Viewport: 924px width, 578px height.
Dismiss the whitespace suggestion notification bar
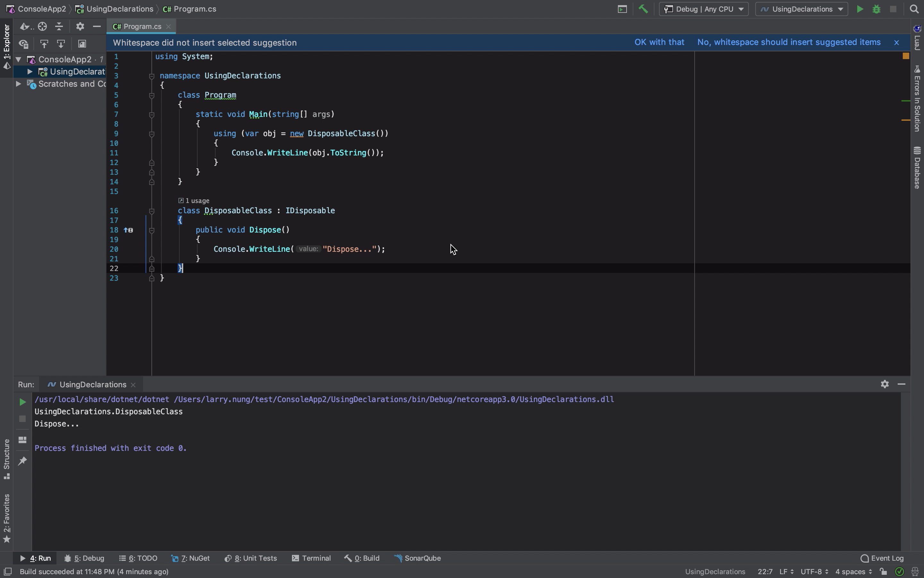[896, 42]
